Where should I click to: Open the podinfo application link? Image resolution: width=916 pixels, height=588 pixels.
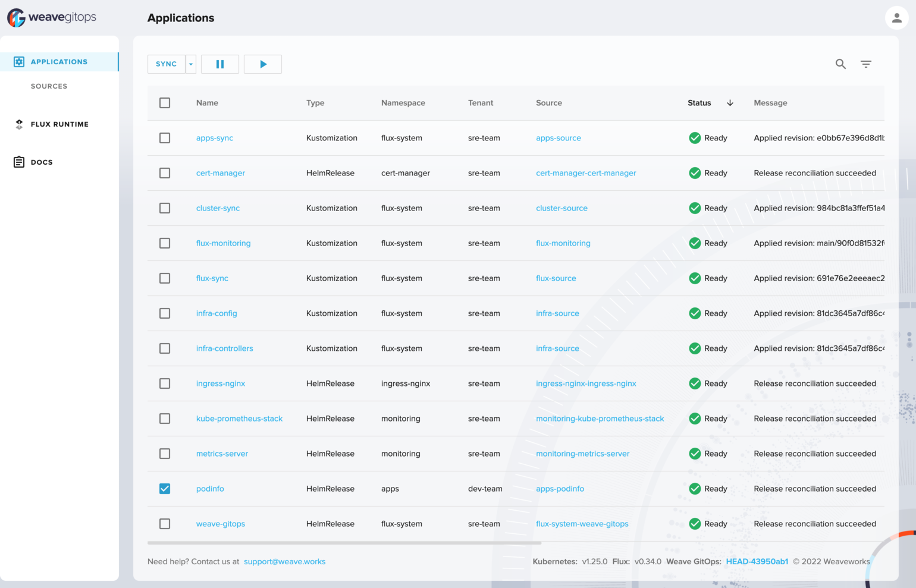[x=210, y=489]
